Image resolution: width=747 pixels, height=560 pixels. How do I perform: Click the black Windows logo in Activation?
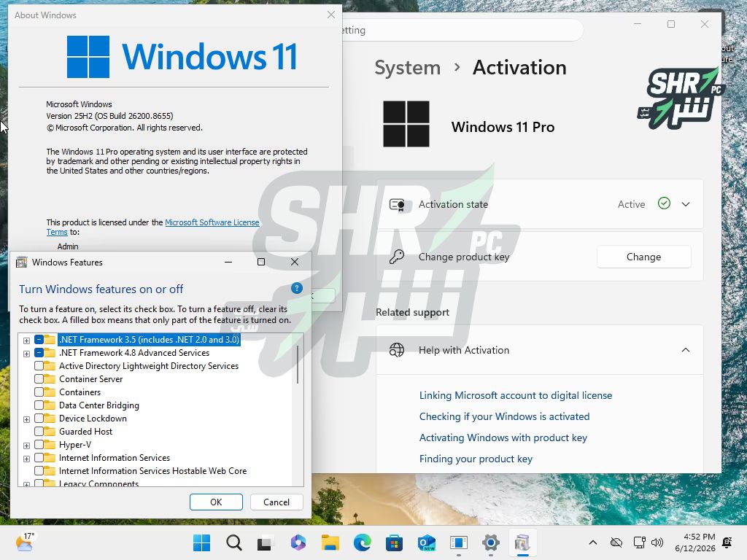click(x=406, y=124)
